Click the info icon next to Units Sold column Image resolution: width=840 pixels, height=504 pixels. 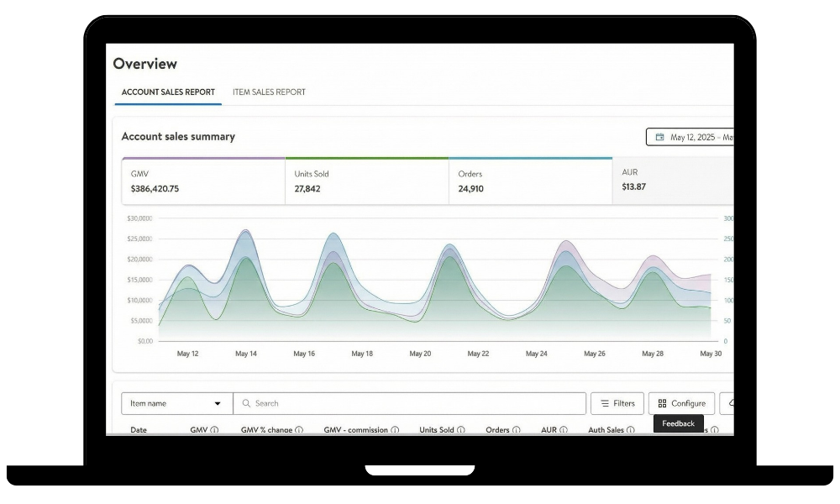coord(461,430)
